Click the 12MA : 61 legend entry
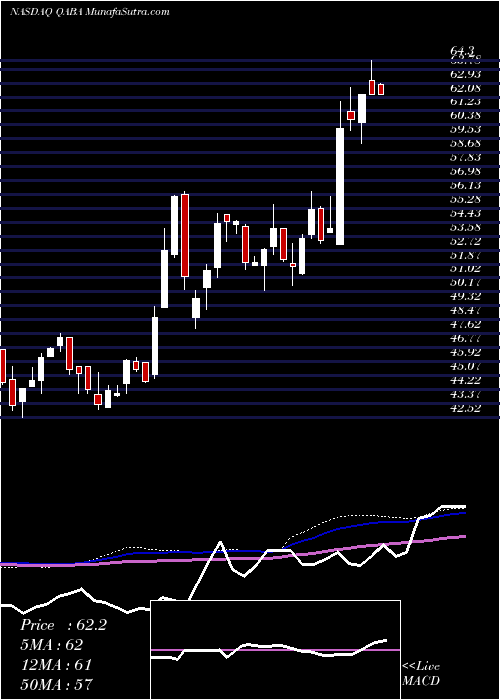Viewport: 500px width, 700px height. tap(56, 665)
